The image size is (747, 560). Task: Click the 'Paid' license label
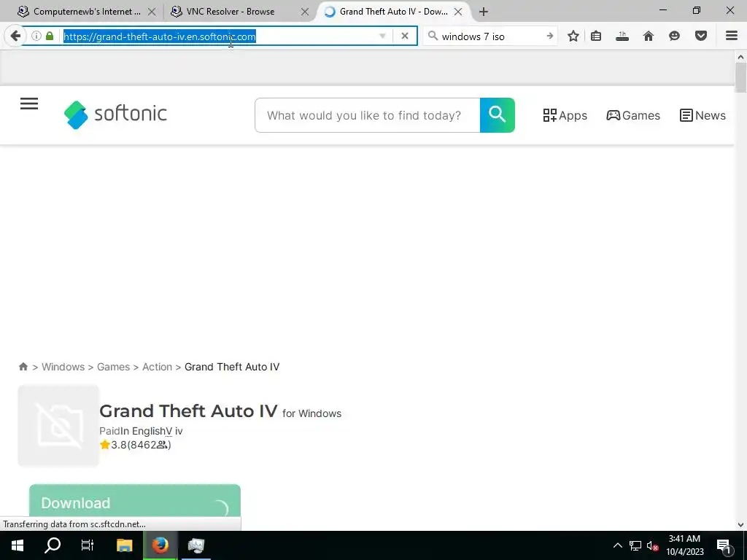[x=109, y=431]
